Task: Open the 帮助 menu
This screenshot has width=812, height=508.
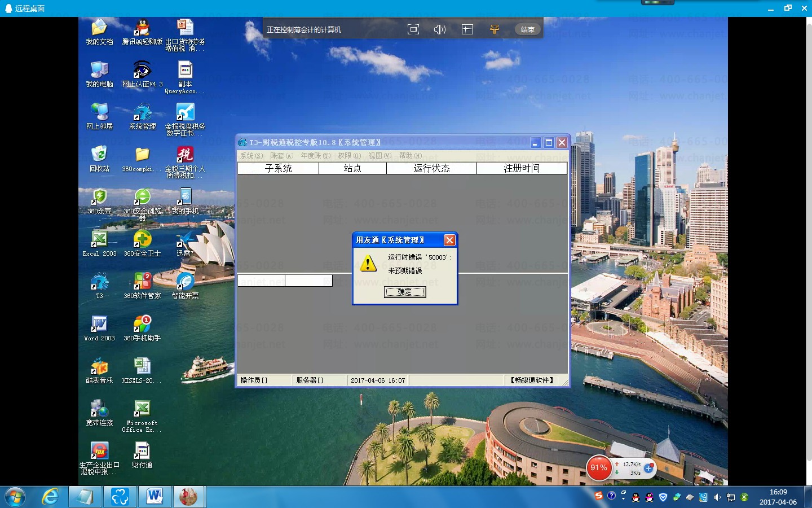Action: (x=411, y=156)
